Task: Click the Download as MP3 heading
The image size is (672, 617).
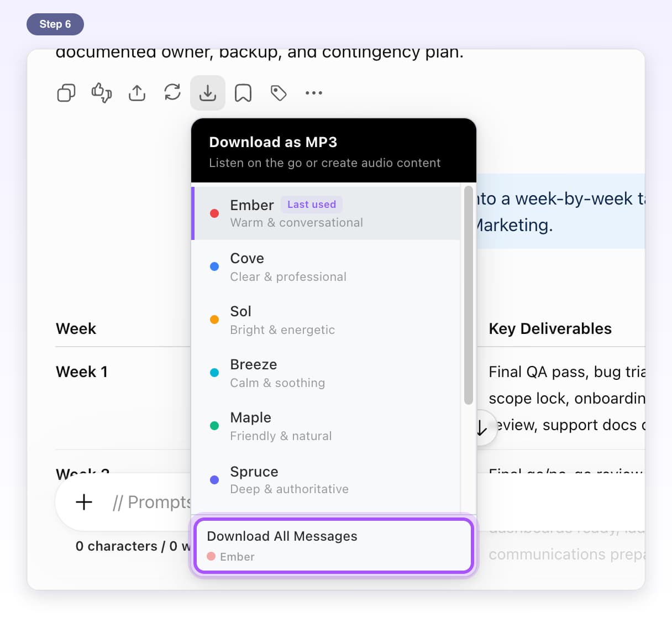Action: pos(273,142)
